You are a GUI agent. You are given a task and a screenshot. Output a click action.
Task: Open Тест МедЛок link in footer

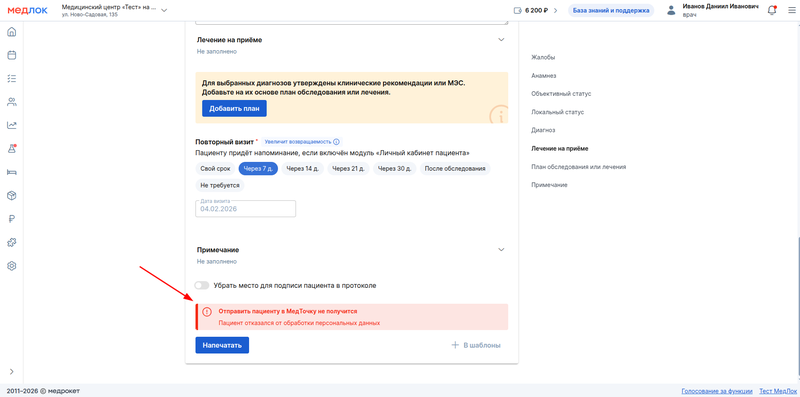pos(777,391)
